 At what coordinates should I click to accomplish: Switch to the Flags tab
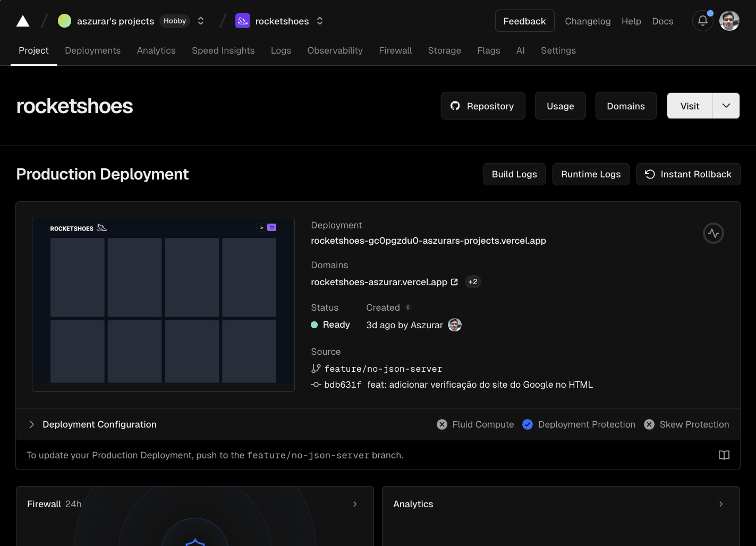click(489, 50)
